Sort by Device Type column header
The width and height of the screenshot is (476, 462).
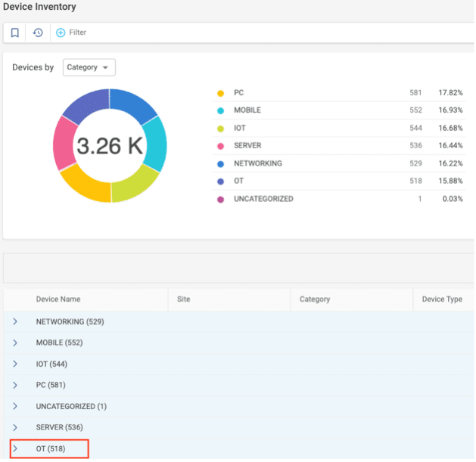pyautogui.click(x=442, y=299)
